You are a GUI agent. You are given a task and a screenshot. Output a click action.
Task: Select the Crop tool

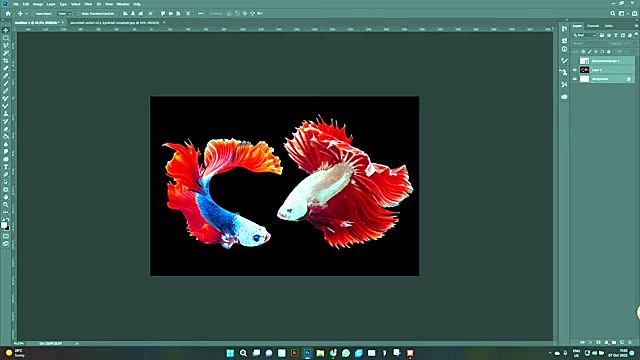coord(6,60)
